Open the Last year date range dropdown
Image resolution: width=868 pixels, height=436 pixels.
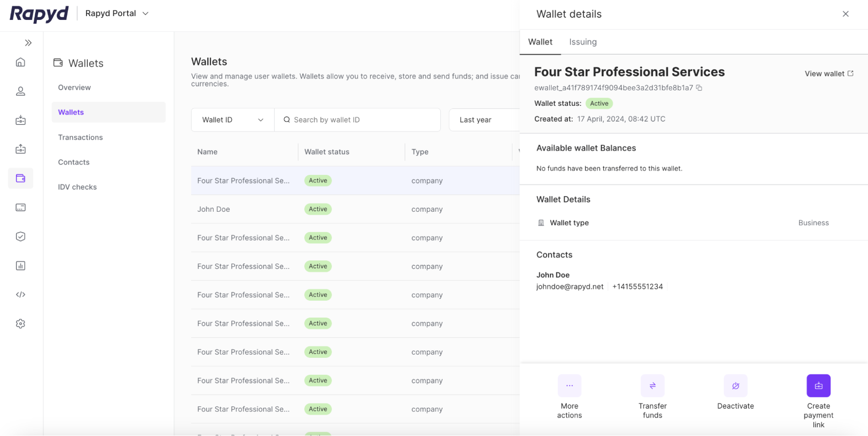[x=482, y=120]
